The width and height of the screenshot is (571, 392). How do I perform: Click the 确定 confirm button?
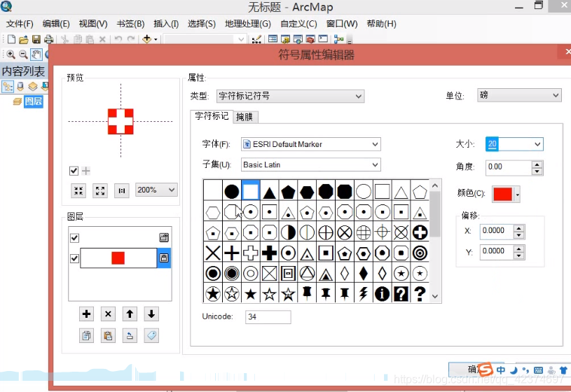click(476, 369)
